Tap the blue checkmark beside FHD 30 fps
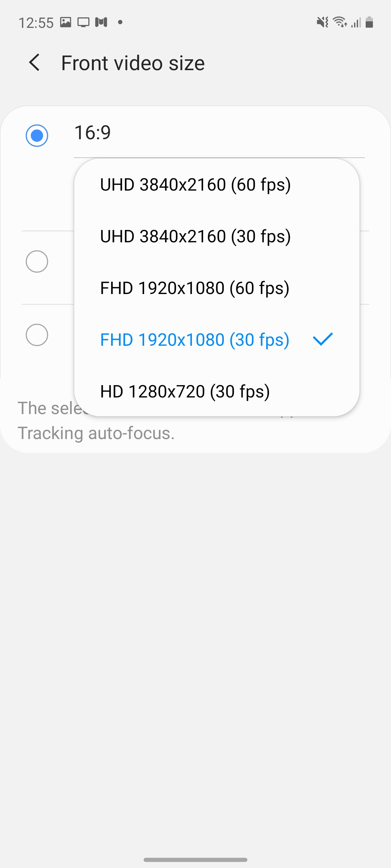The width and height of the screenshot is (391, 868). (x=323, y=339)
